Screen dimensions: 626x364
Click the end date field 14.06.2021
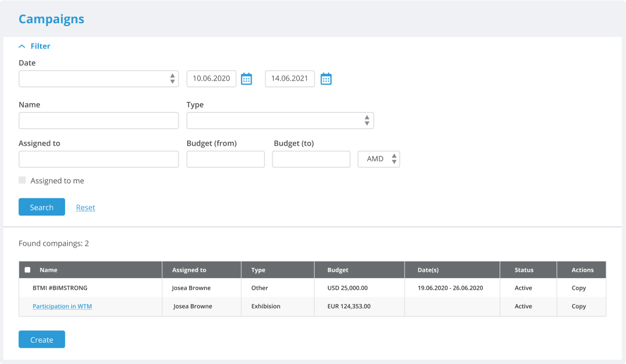[290, 79]
